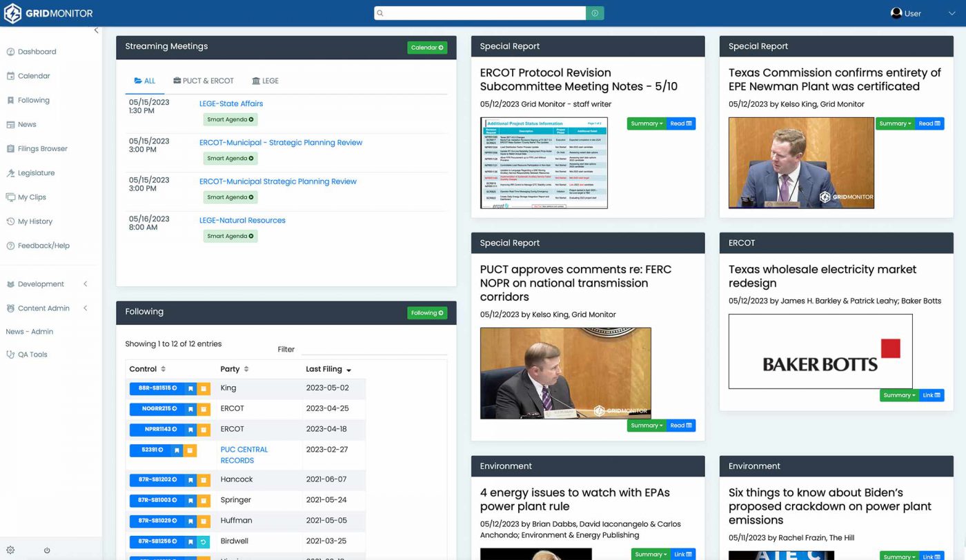Click orange note icon on 88R-SB1515 row
The image size is (966, 560).
[204, 388]
